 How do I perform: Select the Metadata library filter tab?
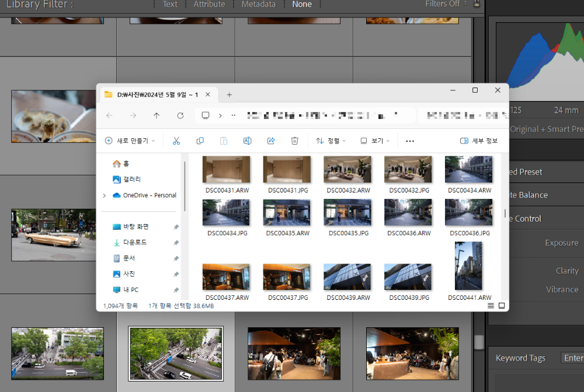(x=259, y=4)
